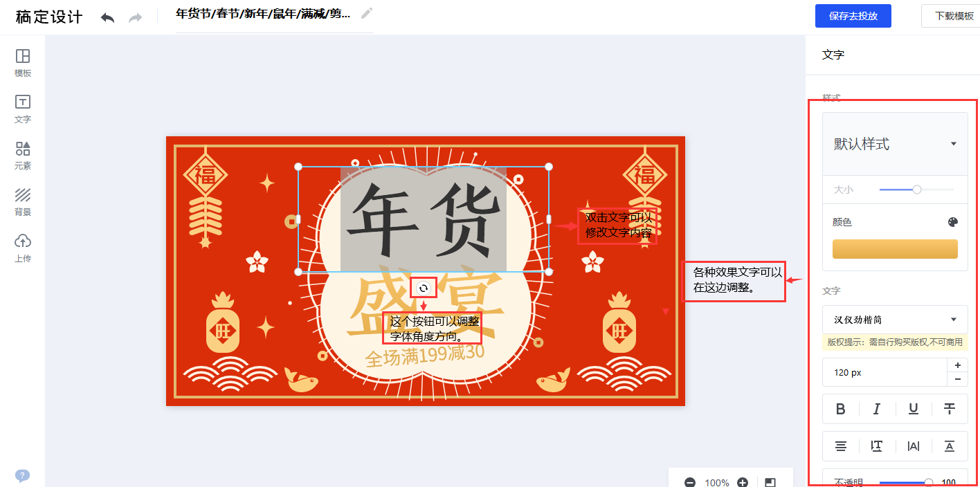Toggle bold formatting
This screenshot has width=980, height=487.
tap(841, 409)
